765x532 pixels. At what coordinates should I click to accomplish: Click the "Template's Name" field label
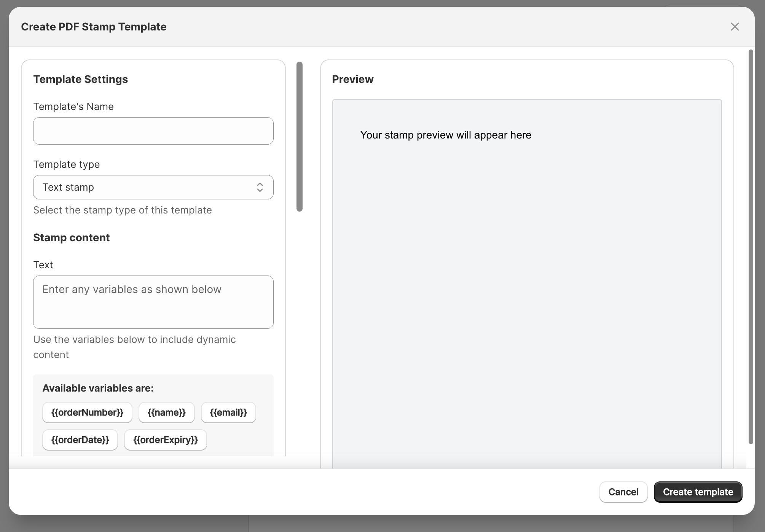[73, 107]
